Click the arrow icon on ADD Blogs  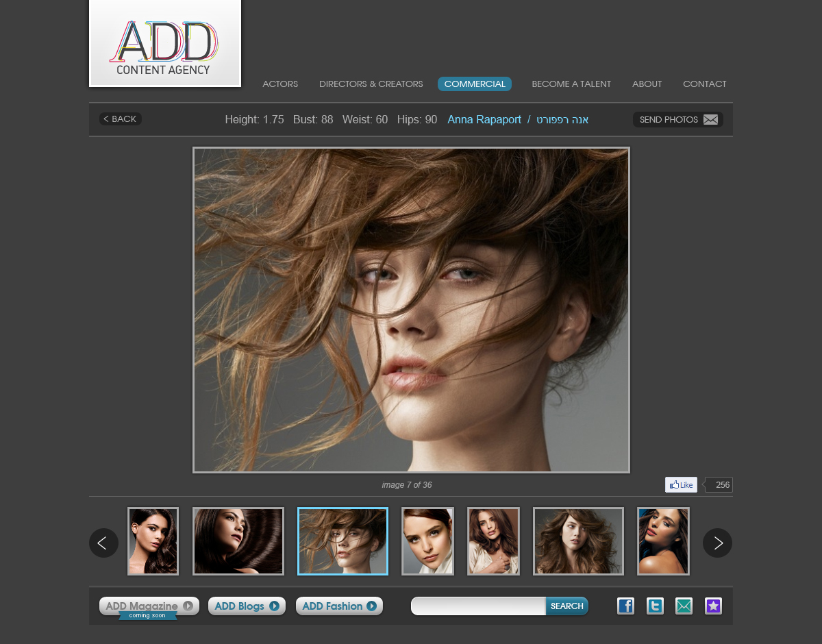275,606
